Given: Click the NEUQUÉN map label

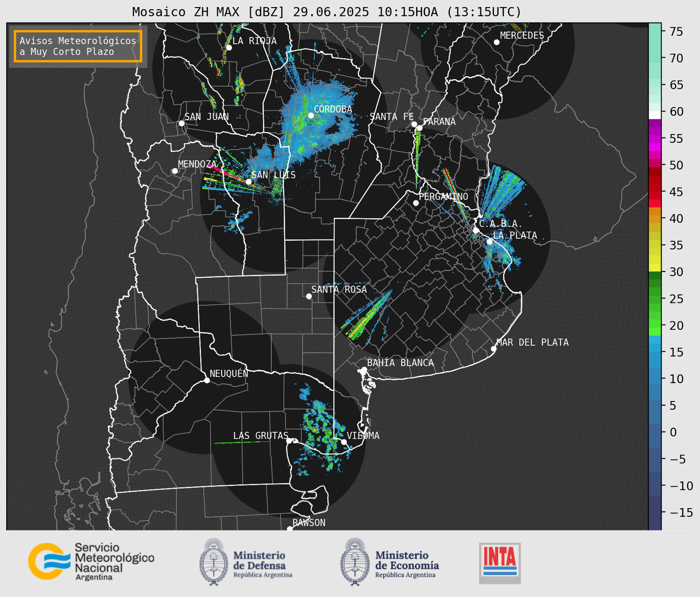Looking at the screenshot, I should click(x=229, y=373).
